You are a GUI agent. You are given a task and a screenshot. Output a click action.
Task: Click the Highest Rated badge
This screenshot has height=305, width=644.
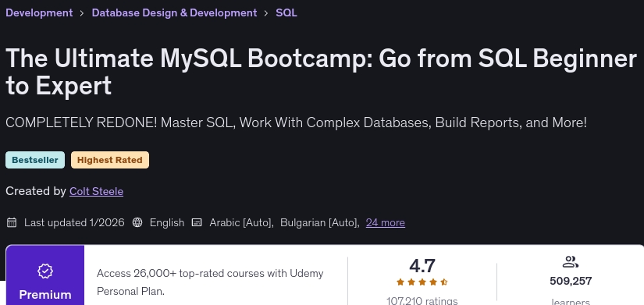click(109, 160)
